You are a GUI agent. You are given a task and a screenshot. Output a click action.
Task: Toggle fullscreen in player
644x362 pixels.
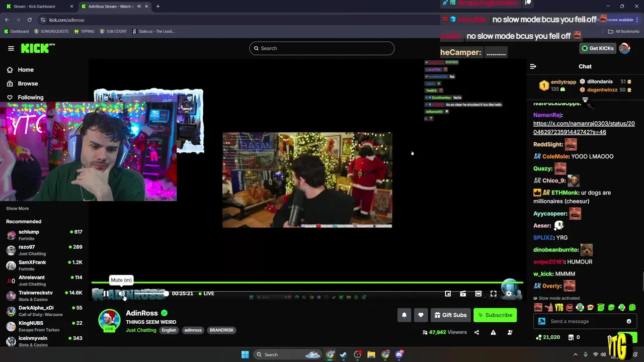tap(493, 294)
